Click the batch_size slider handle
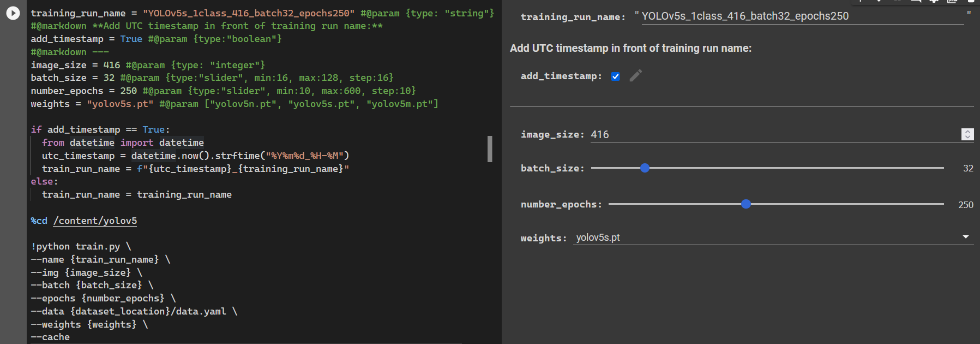Screen dimensions: 980x344 pos(645,168)
